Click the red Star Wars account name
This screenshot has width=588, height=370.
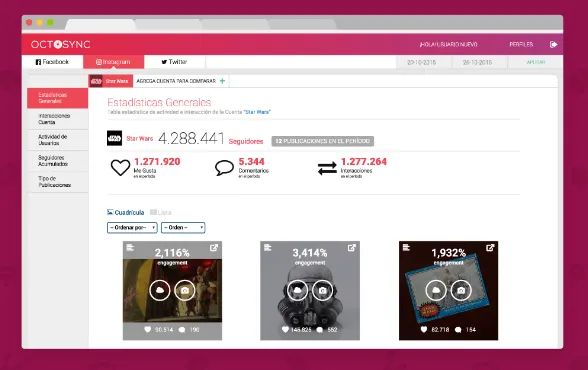[x=140, y=139]
